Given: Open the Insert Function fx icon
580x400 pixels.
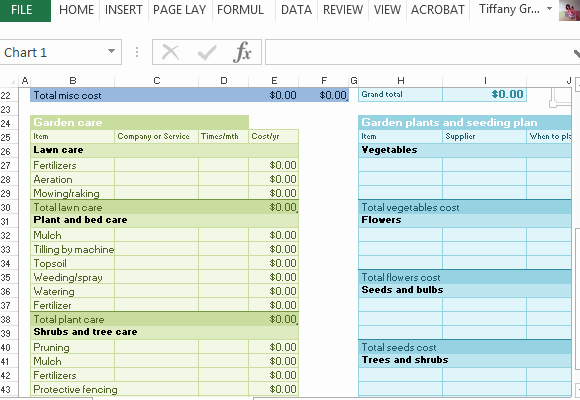Looking at the screenshot, I should (242, 52).
